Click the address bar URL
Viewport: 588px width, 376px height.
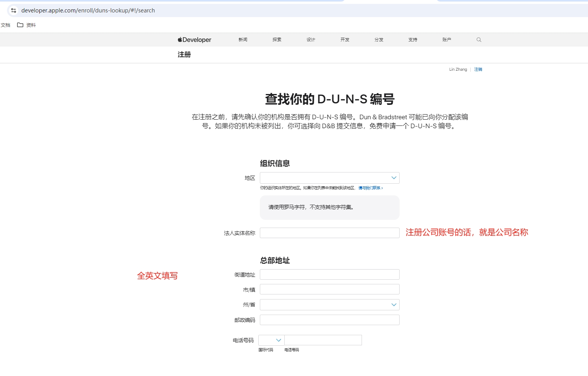coord(88,10)
